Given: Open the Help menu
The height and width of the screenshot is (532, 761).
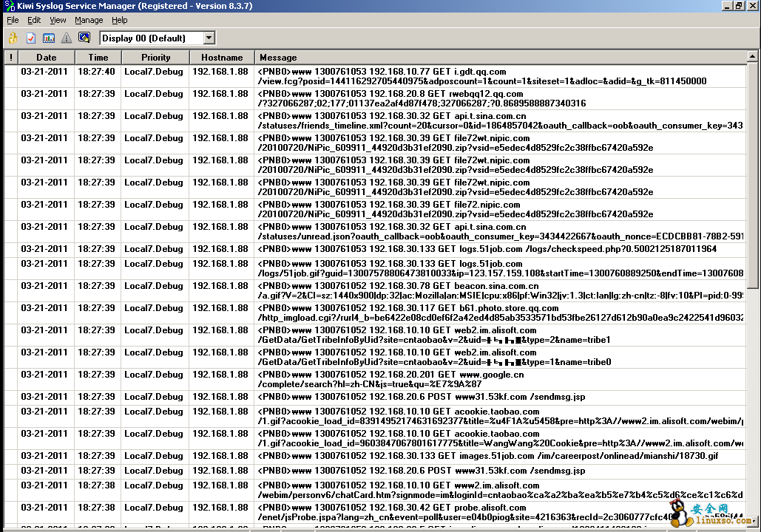Looking at the screenshot, I should 119,20.
